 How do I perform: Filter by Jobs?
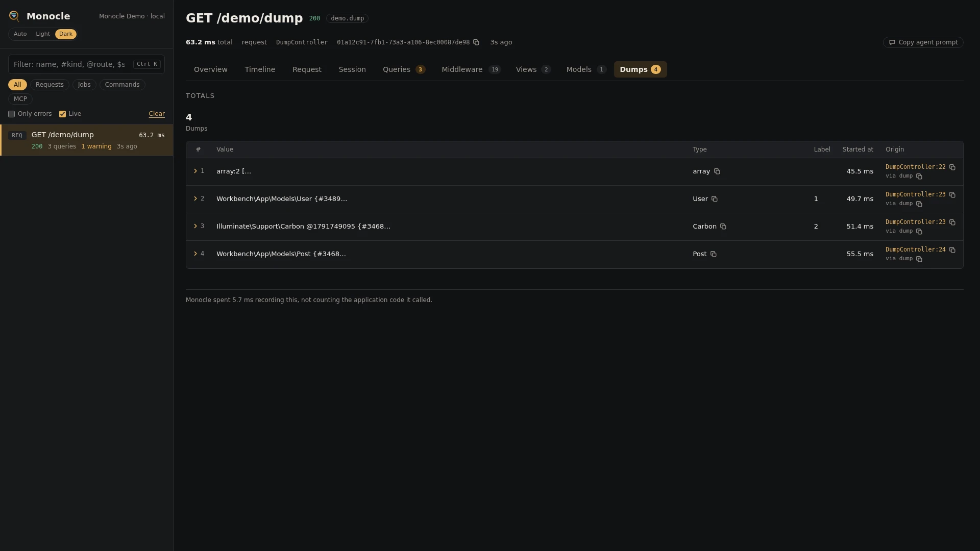coord(84,85)
